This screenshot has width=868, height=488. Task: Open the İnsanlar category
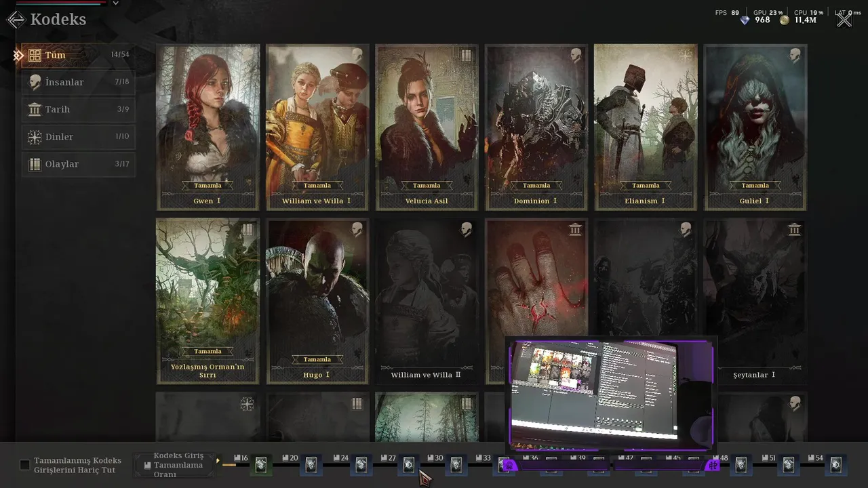tap(78, 82)
